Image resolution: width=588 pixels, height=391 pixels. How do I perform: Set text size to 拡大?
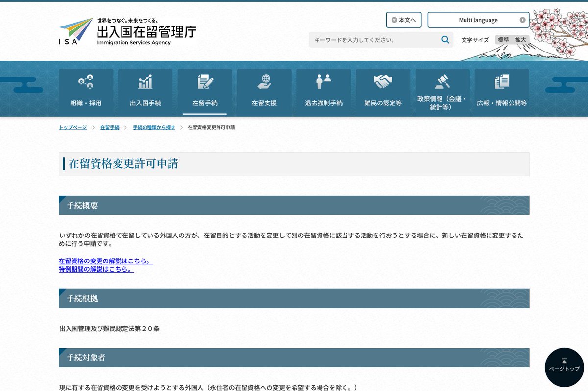click(x=520, y=40)
